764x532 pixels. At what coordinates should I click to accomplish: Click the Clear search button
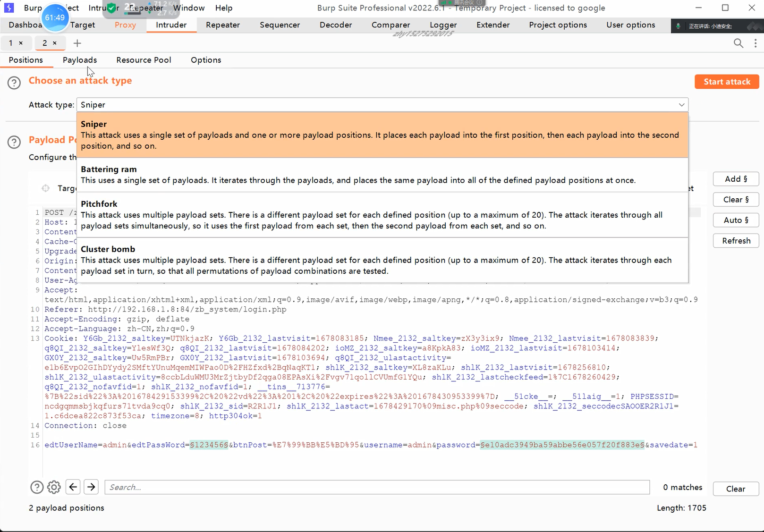tap(736, 489)
